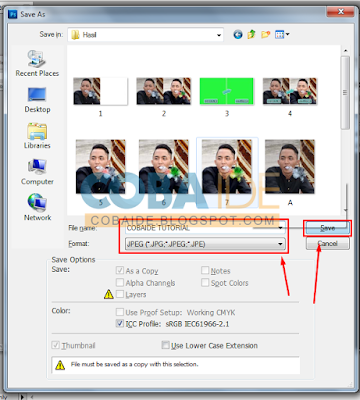Toggle the Thumbnail checkbox
This screenshot has width=360, height=400.
56,345
